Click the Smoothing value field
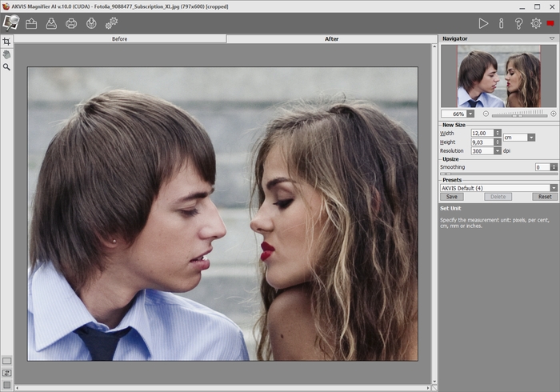 click(x=542, y=167)
